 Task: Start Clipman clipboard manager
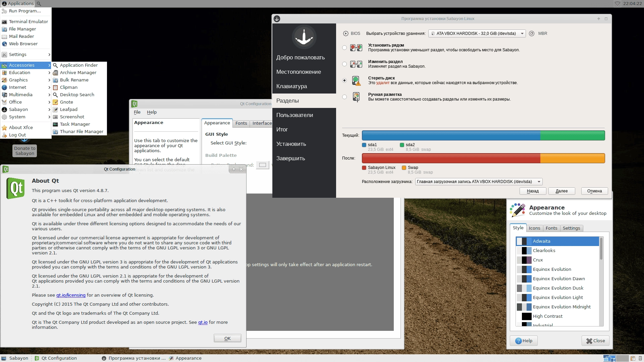coord(79,87)
